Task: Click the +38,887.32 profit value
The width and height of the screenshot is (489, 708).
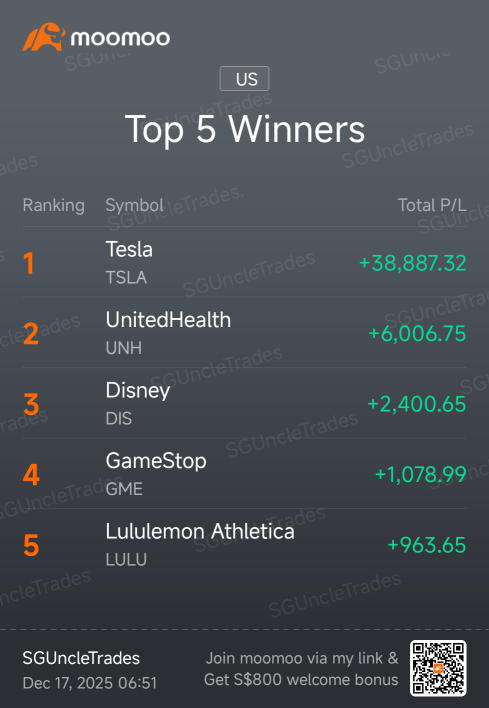Action: [412, 263]
